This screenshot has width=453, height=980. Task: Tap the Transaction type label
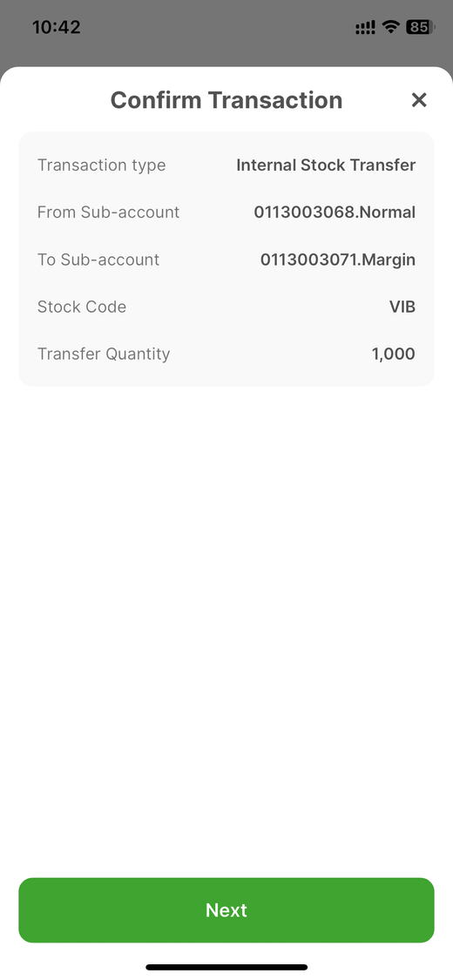point(101,165)
